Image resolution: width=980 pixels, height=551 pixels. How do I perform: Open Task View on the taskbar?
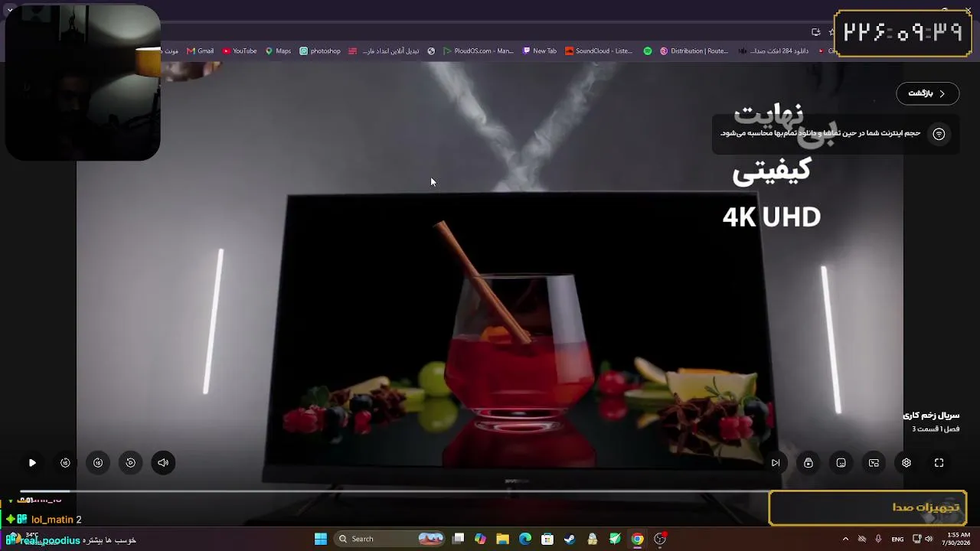(458, 539)
